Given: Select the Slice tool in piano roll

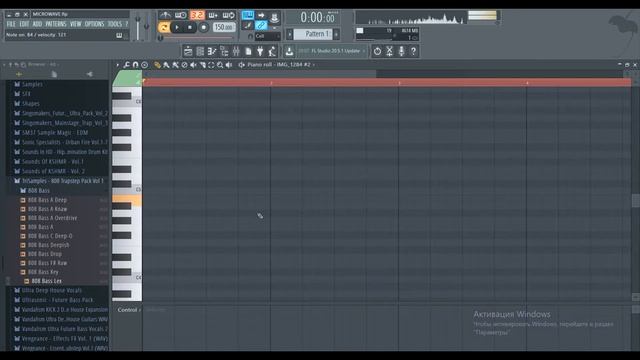Looking at the screenshot, I should click(202, 65).
